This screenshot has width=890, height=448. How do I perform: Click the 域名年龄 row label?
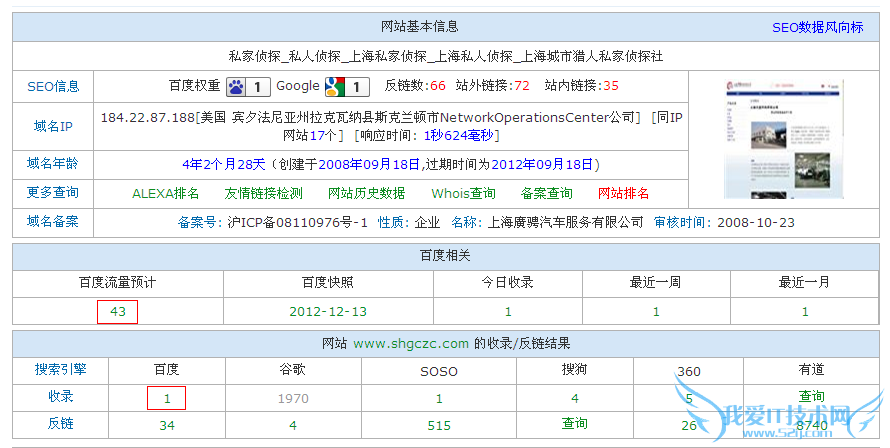[53, 164]
